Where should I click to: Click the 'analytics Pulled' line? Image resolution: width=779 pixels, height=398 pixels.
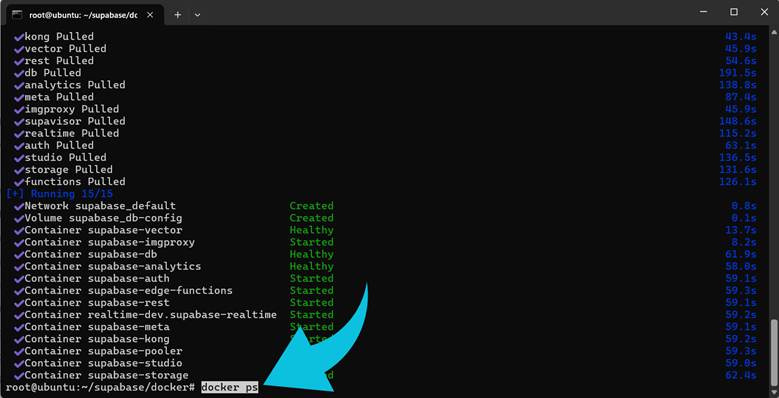(x=75, y=85)
